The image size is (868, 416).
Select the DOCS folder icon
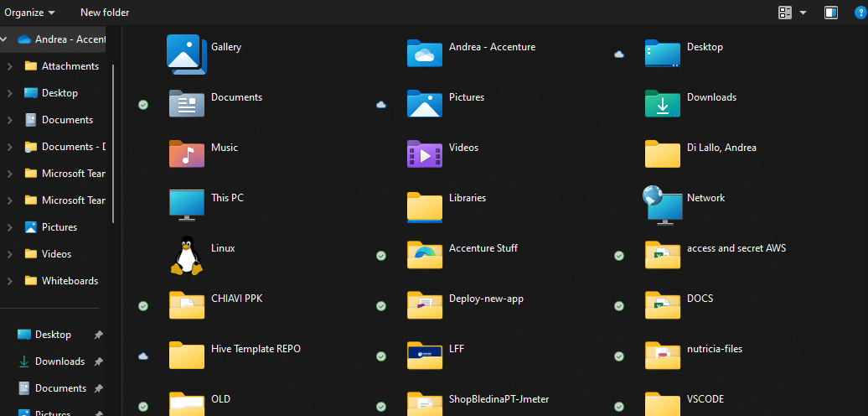(663, 305)
